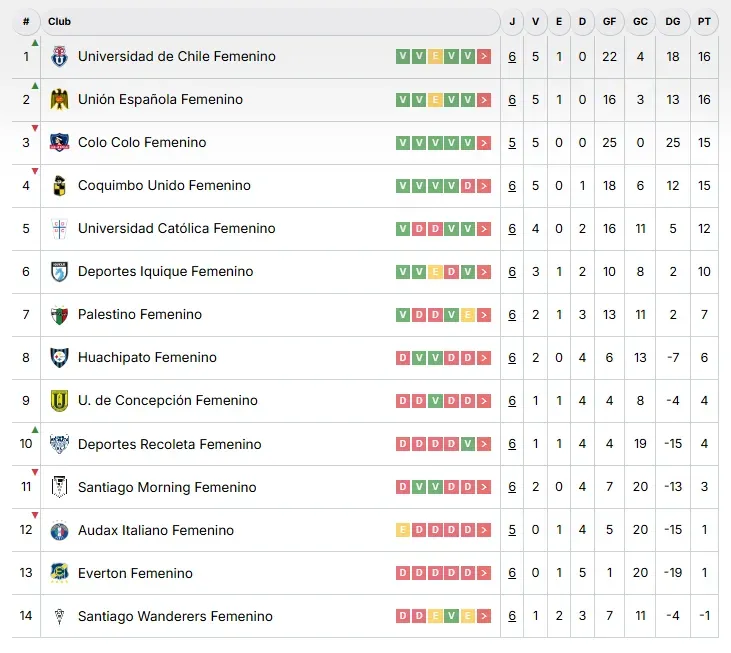
Task: Click U. de Concepción Femenino crest
Action: click(59, 401)
